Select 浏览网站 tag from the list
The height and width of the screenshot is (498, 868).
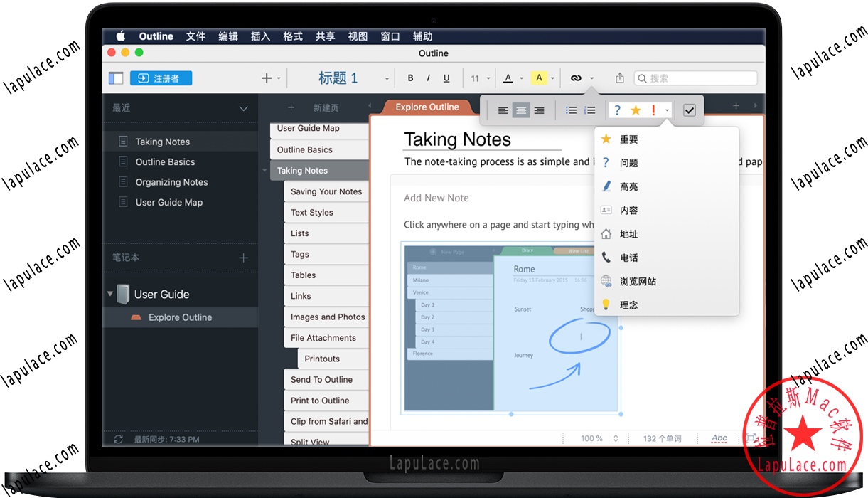point(667,281)
